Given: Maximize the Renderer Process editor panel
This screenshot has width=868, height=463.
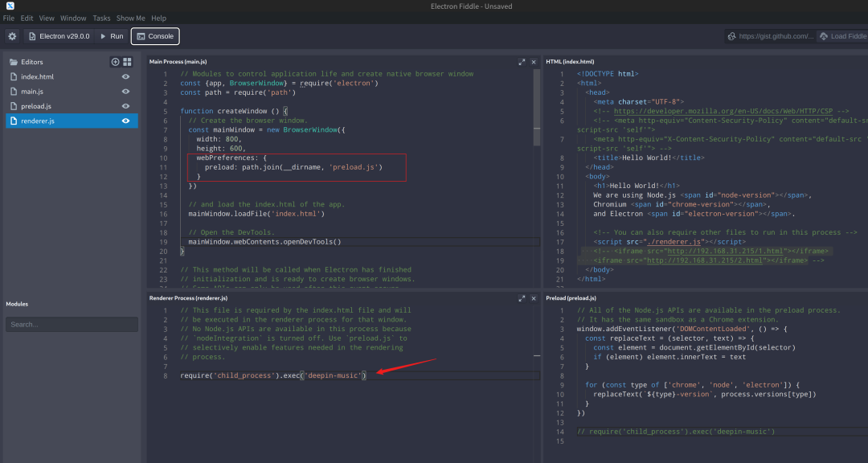Looking at the screenshot, I should [x=522, y=297].
